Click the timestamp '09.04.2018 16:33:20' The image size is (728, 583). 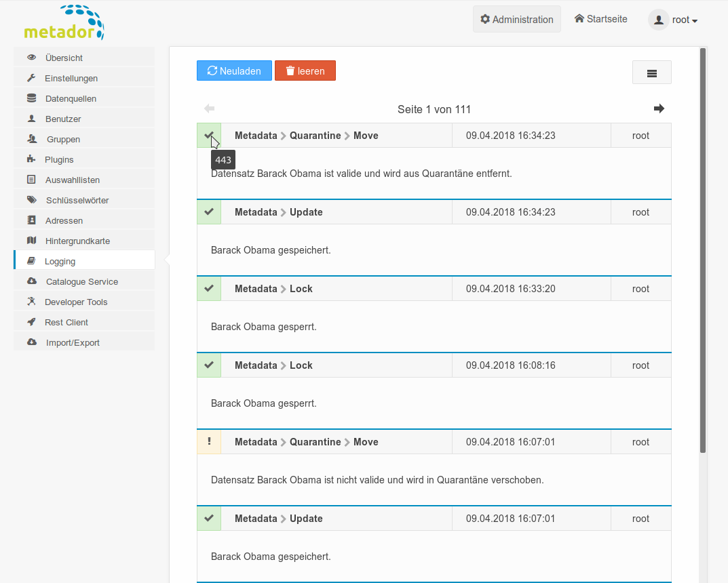pos(511,289)
